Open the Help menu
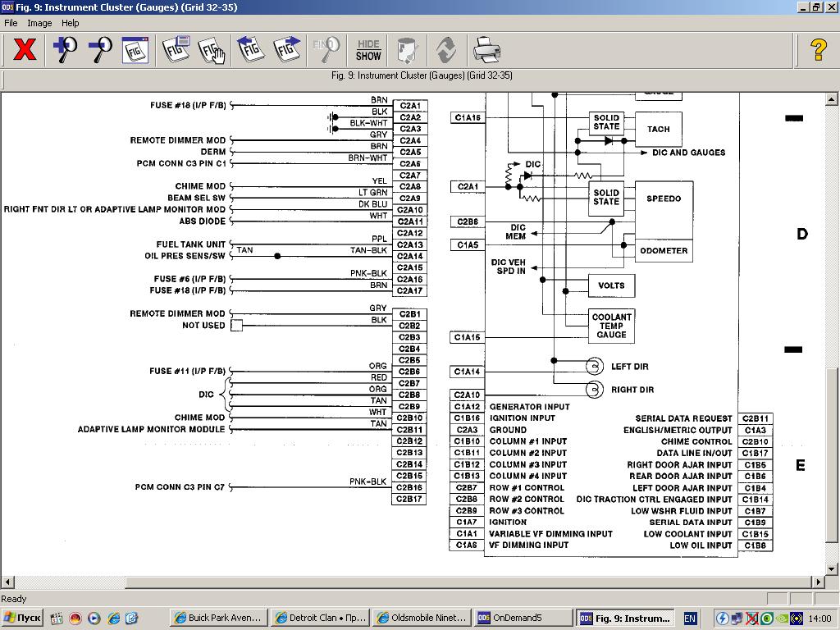This screenshot has width=840, height=630. pos(71,23)
